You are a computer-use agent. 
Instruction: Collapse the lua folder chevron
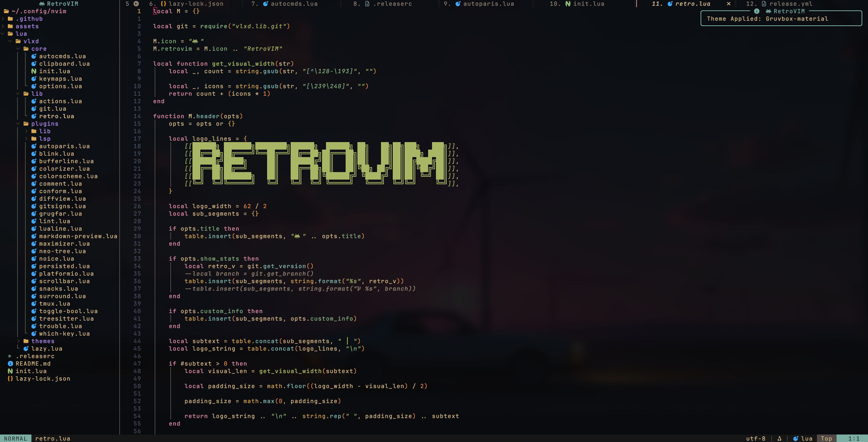coord(3,34)
